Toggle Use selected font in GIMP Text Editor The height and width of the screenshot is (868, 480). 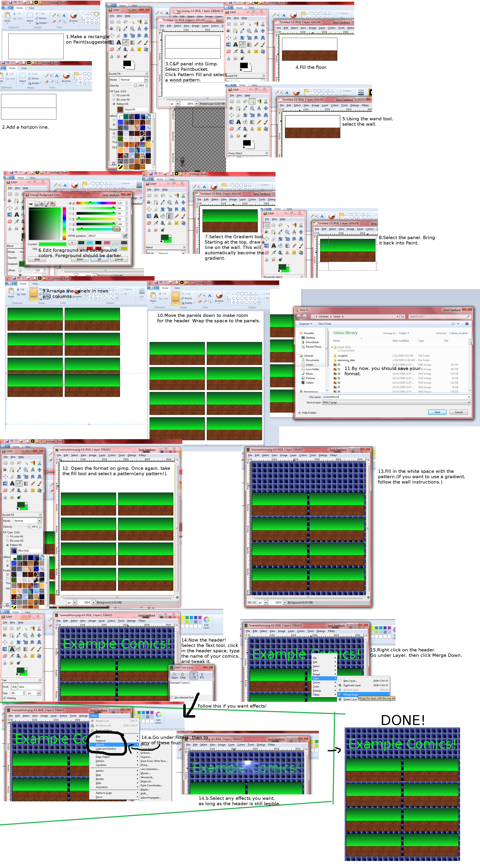coord(172,698)
